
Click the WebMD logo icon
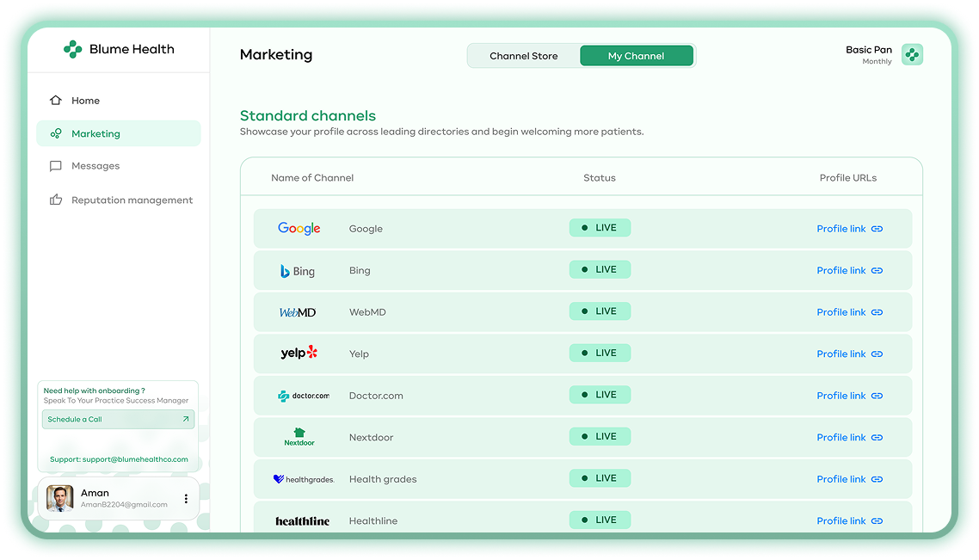[x=298, y=312]
